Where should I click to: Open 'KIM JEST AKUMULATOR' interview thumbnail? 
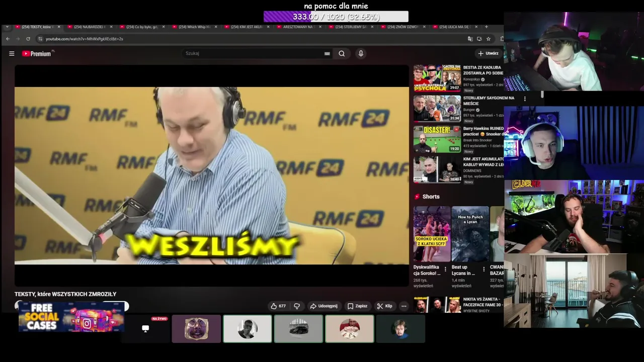tap(437, 169)
